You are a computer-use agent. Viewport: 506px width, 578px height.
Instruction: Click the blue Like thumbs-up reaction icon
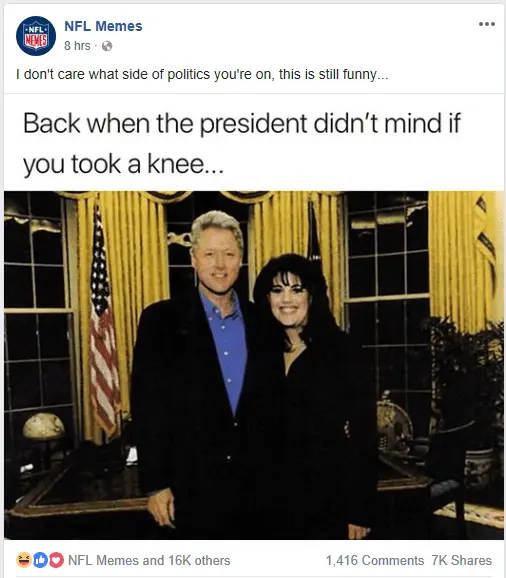click(x=40, y=560)
